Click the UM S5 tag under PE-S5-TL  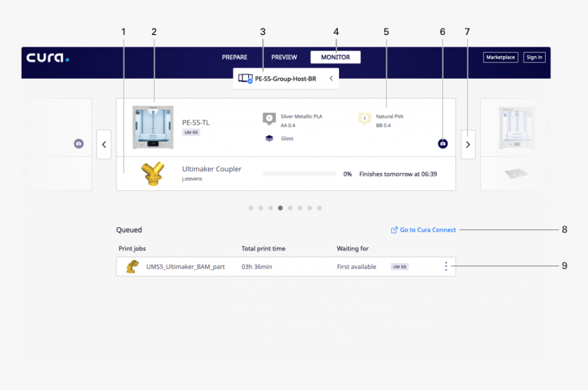pos(191,132)
